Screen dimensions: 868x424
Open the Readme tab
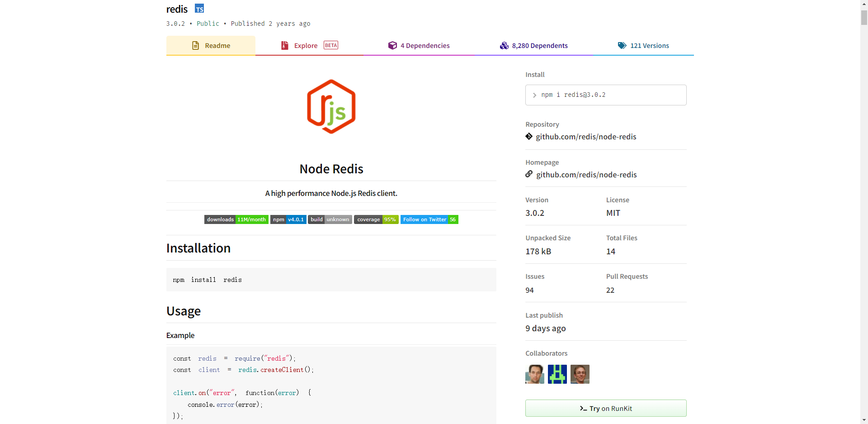click(211, 46)
